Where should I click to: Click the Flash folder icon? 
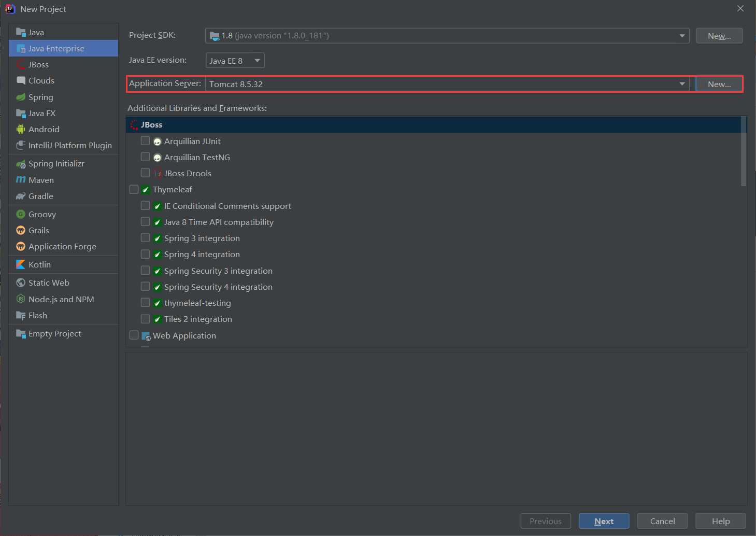click(21, 315)
